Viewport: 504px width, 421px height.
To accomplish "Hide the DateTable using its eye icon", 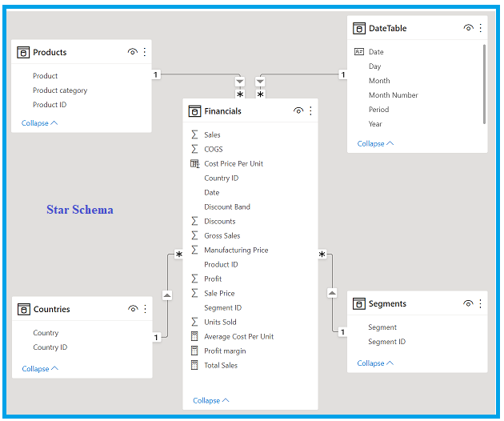I will (468, 28).
